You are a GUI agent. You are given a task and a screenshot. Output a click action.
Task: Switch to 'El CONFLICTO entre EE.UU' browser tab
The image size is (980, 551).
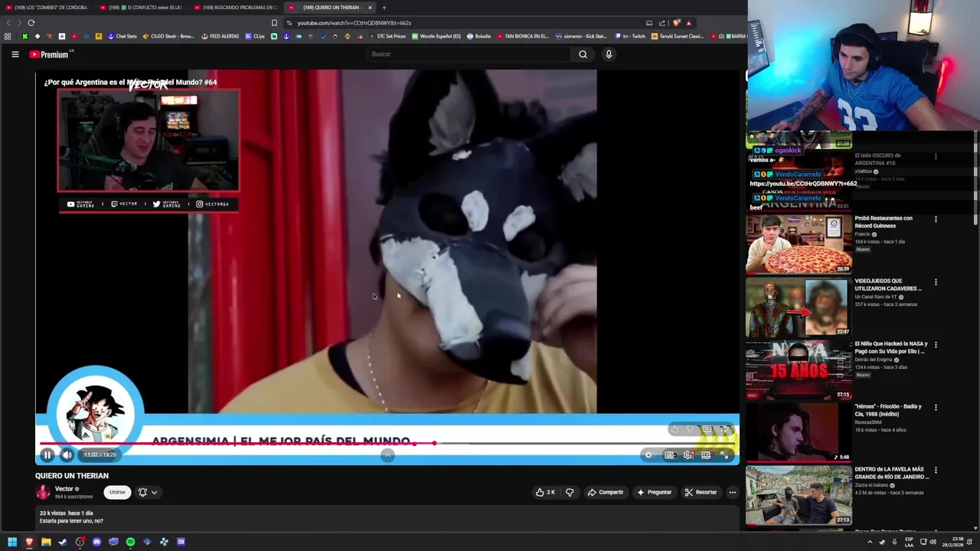(x=142, y=8)
